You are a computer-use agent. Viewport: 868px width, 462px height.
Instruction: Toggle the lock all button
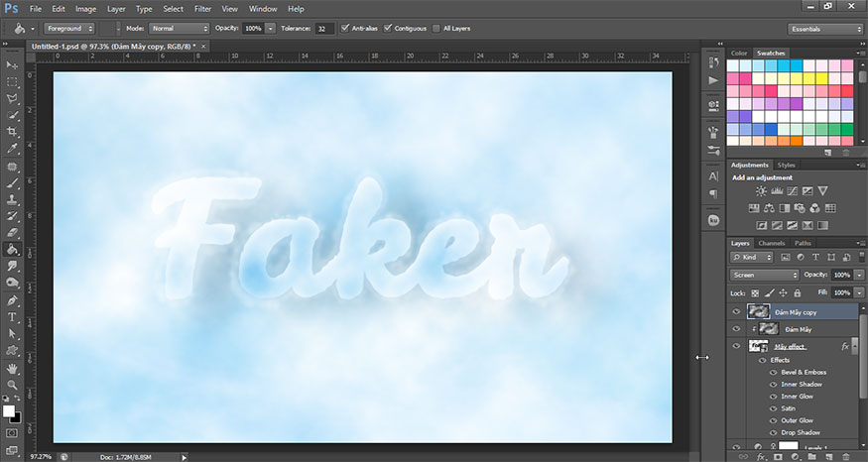point(798,292)
